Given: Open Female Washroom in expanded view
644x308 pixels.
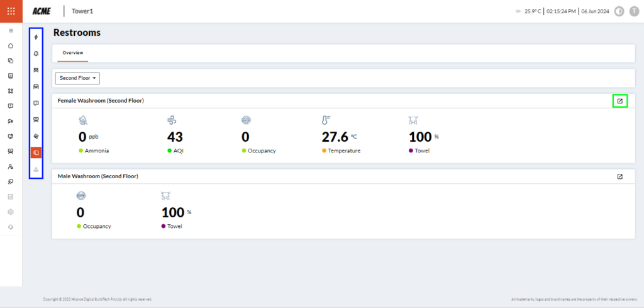Looking at the screenshot, I should [619, 101].
